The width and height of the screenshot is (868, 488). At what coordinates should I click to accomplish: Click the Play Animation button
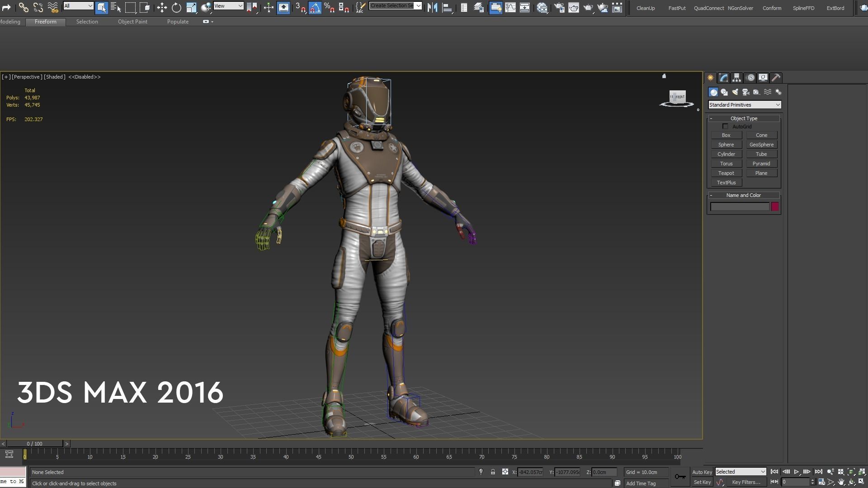coord(797,472)
